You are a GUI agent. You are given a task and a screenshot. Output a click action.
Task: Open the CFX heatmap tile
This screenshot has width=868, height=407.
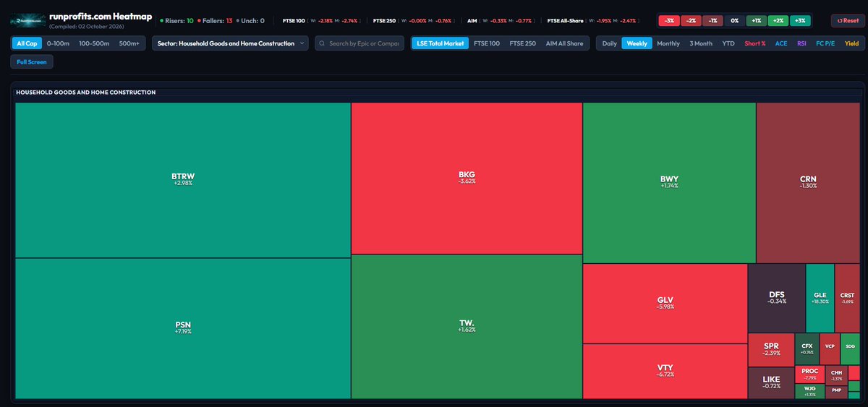click(x=807, y=349)
